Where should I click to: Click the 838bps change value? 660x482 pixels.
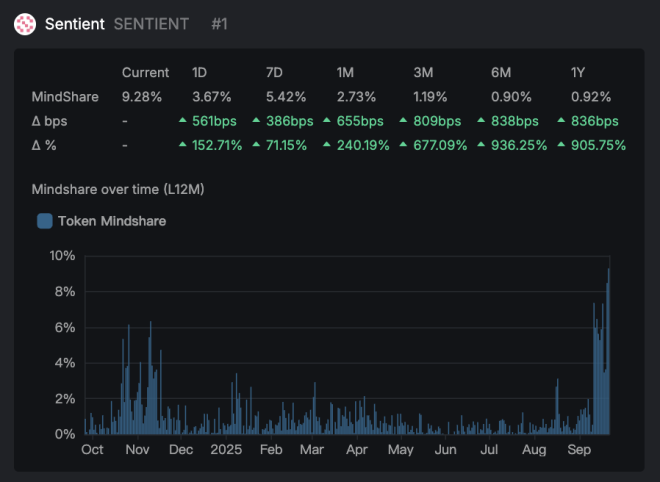coord(515,121)
